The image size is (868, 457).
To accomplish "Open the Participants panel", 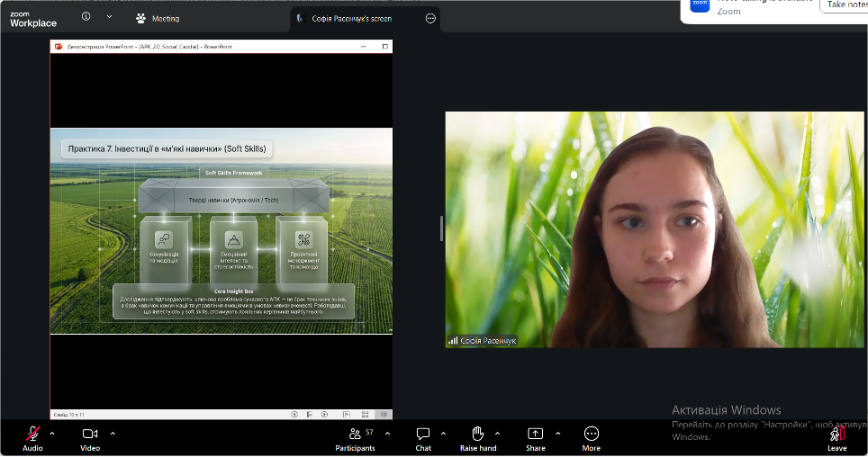I will pos(355,435).
